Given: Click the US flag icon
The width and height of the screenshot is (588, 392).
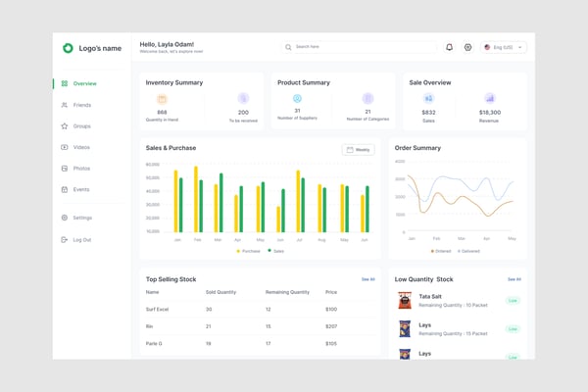Looking at the screenshot, I should pos(487,47).
